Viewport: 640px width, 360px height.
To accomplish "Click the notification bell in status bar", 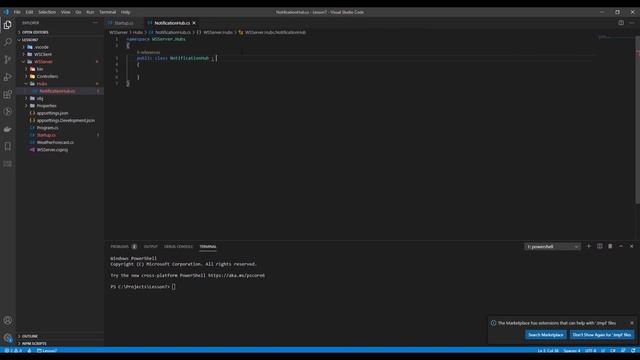I will [x=633, y=351].
